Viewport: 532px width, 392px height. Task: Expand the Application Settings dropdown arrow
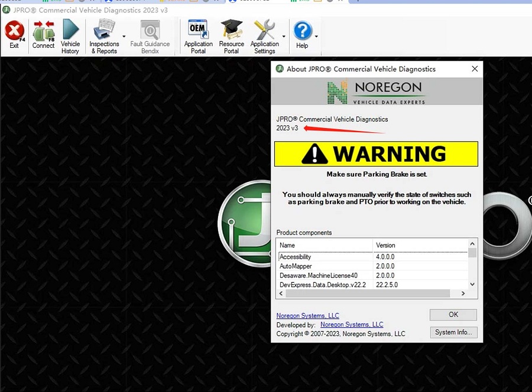click(x=284, y=36)
